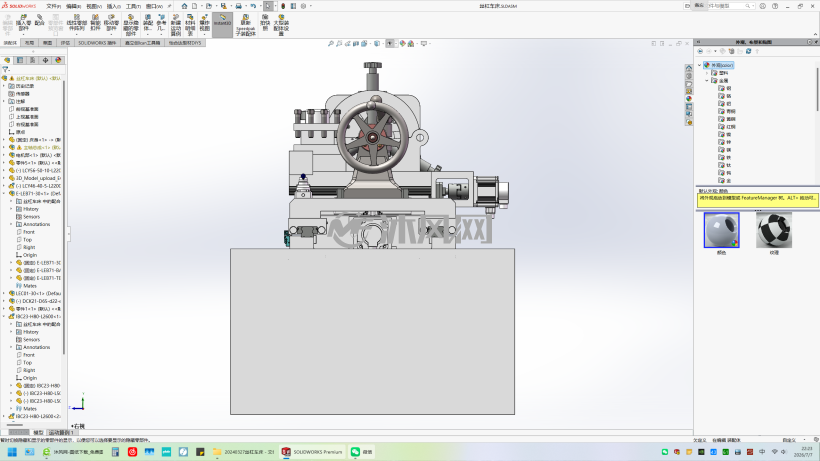Pin the menu bar with the pushpin
Image resolution: width=820 pixels, height=461 pixels.
tap(169, 6)
